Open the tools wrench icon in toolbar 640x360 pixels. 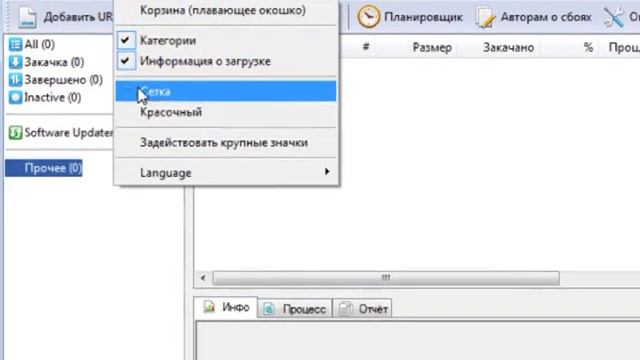click(x=614, y=17)
